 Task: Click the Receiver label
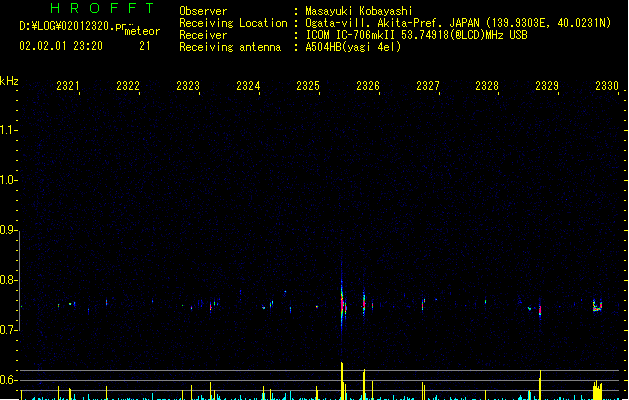click(x=203, y=35)
